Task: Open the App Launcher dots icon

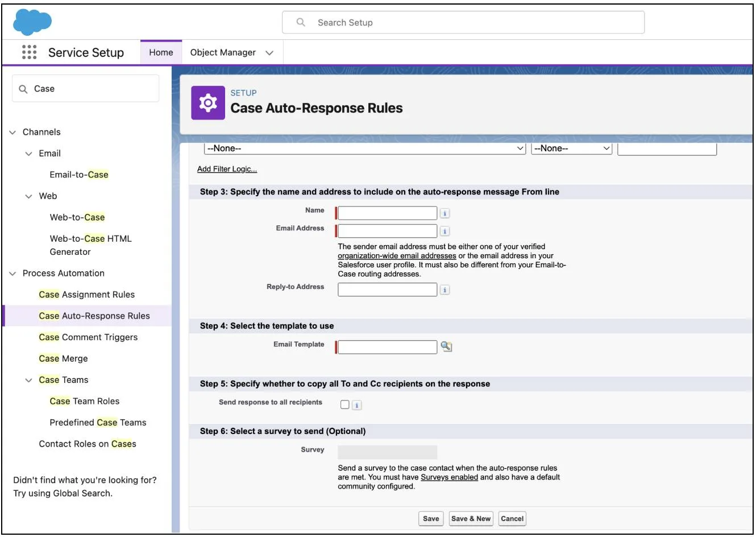Action: [29, 52]
